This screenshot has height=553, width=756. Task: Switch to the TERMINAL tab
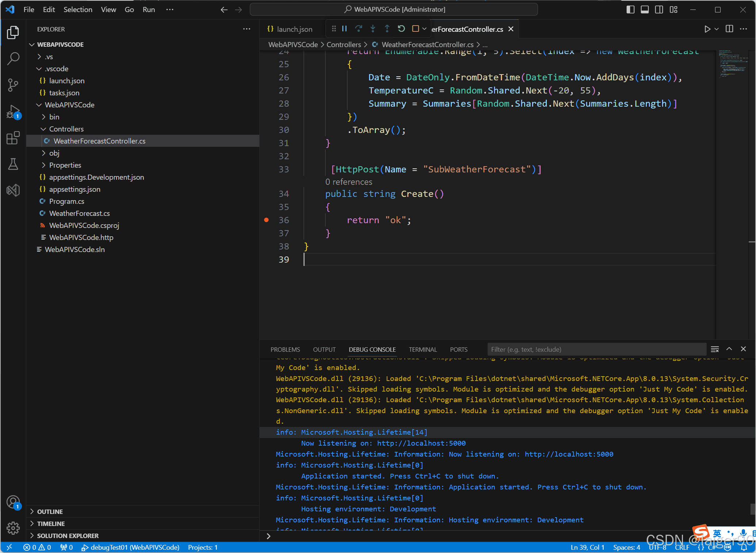(423, 350)
